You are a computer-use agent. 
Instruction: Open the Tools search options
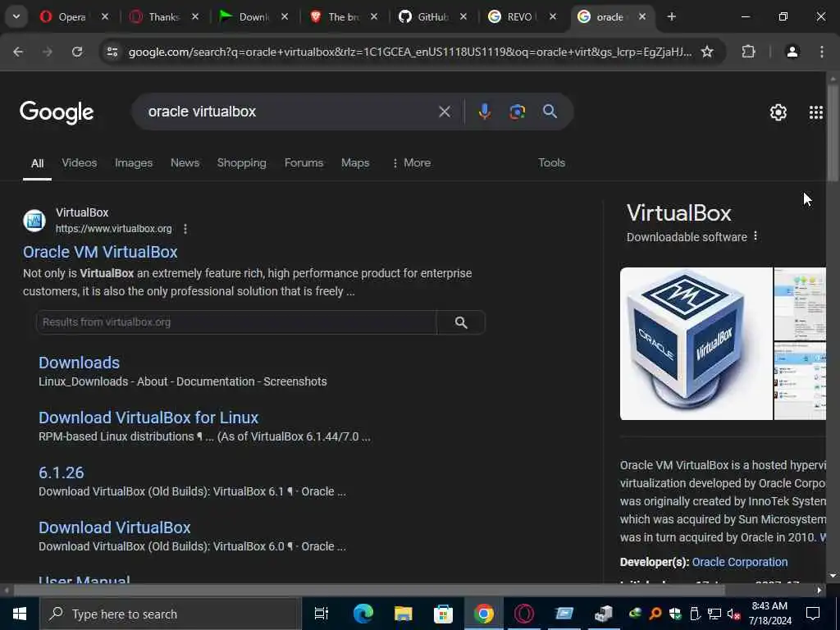point(551,163)
